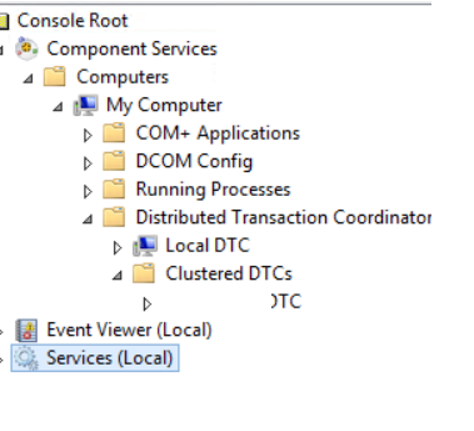Select the Console Root item

pyautogui.click(x=72, y=21)
